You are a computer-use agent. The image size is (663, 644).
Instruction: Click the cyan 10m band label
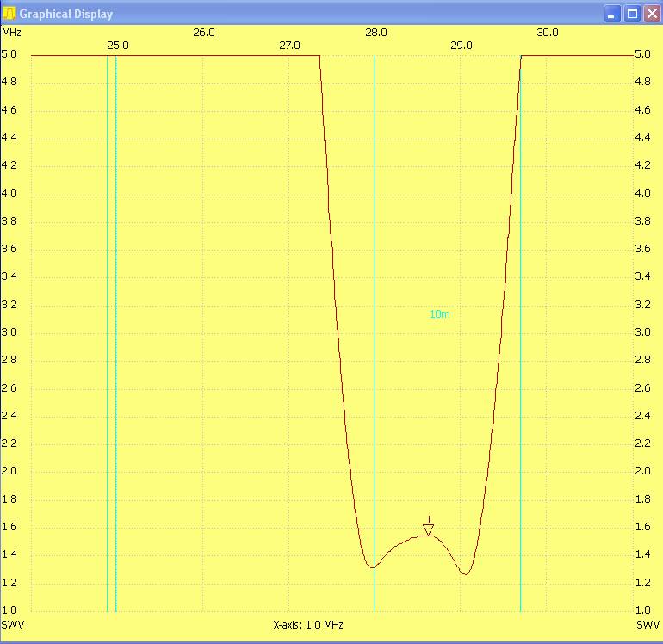tap(439, 314)
